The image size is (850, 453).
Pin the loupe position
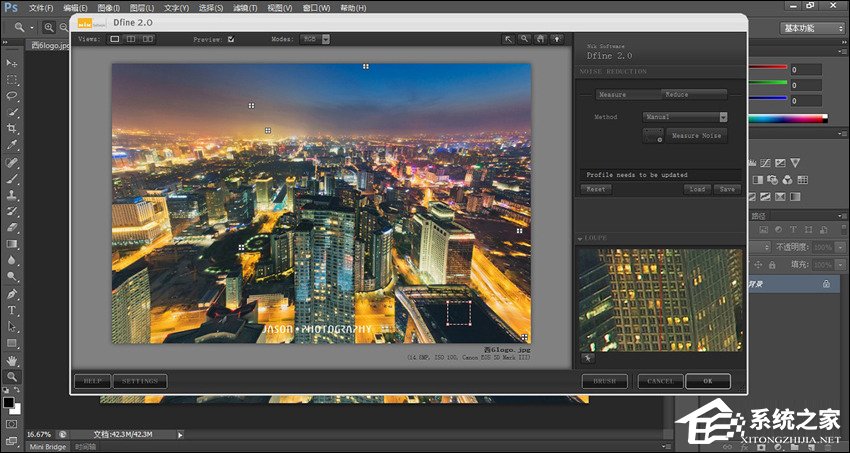pos(586,357)
